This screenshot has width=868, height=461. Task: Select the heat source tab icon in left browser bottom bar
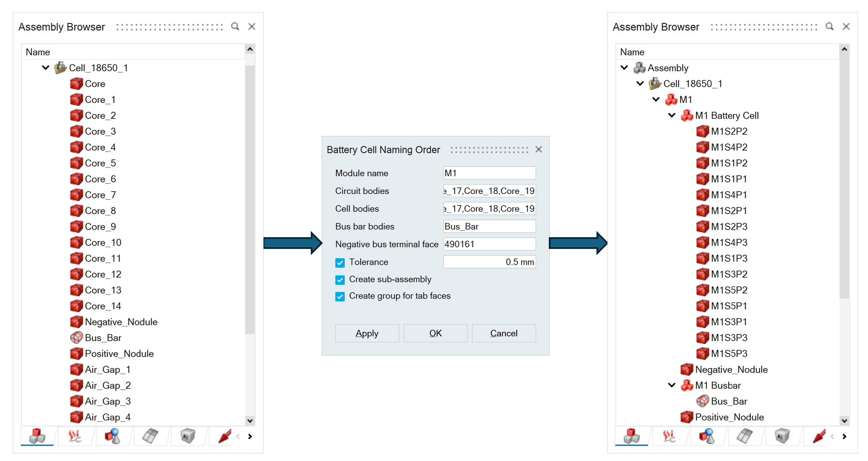75,436
